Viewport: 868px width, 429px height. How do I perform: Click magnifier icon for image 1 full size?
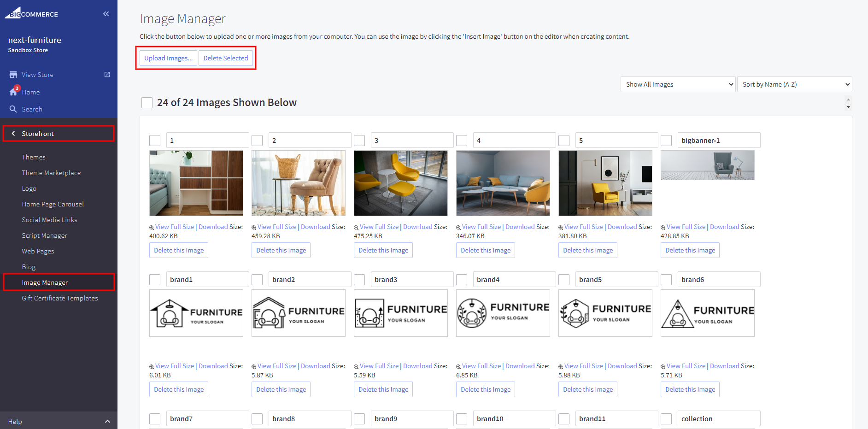[x=152, y=228]
